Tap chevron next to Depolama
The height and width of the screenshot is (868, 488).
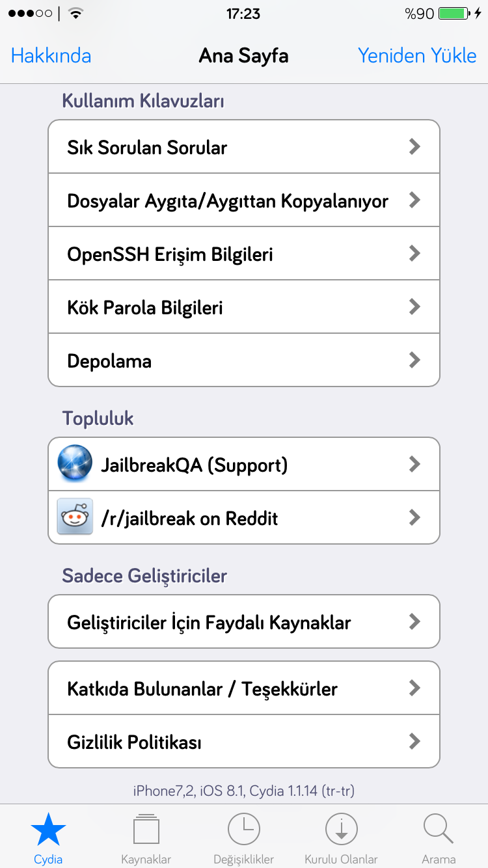tap(414, 360)
